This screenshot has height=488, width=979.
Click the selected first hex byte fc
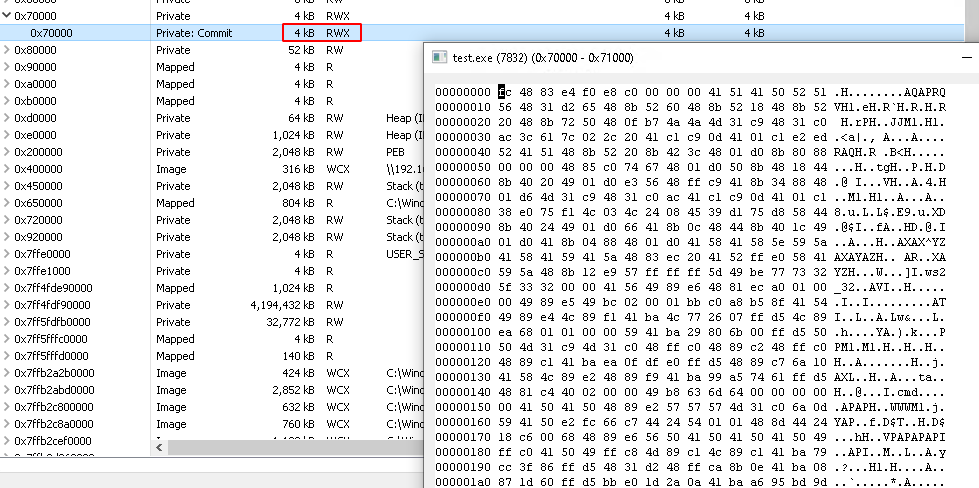tap(503, 91)
